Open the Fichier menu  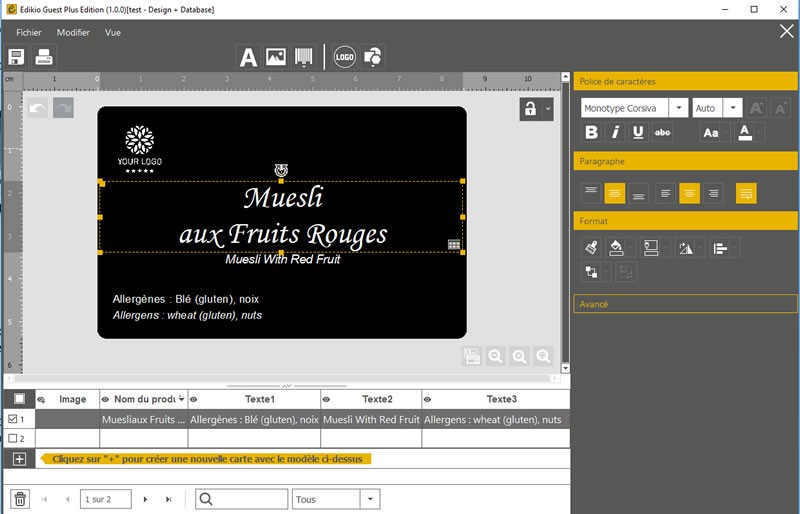click(x=29, y=32)
